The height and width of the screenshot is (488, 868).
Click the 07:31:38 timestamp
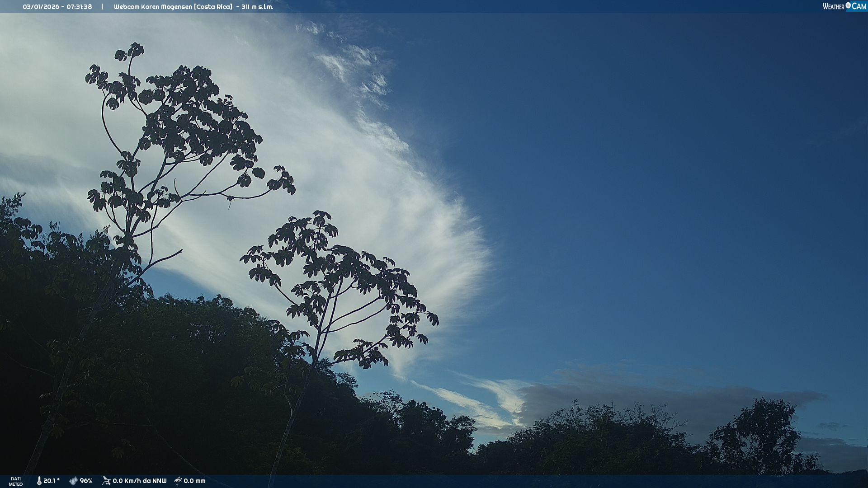coord(79,7)
